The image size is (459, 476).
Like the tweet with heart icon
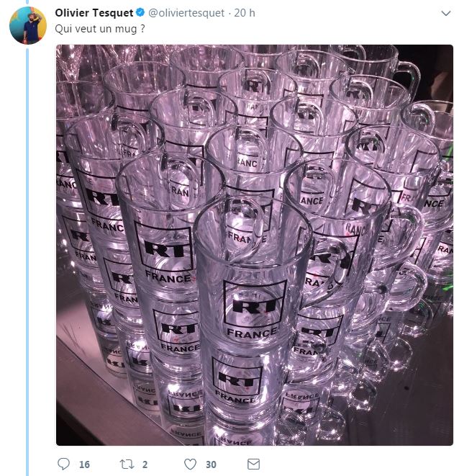[x=190, y=464]
